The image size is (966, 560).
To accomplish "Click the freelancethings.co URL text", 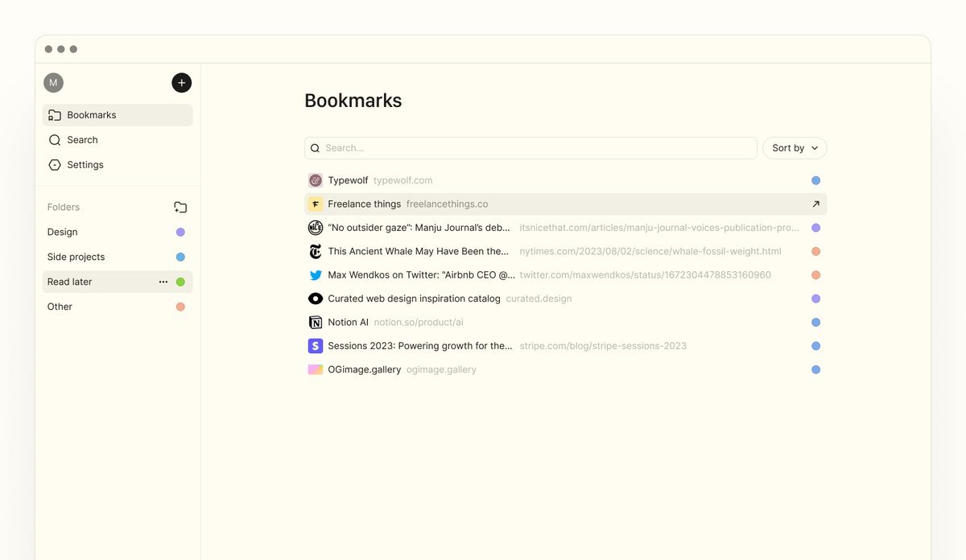I will tap(447, 204).
